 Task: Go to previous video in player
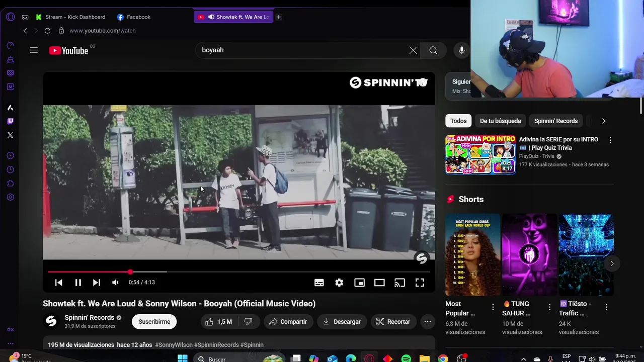pyautogui.click(x=59, y=283)
